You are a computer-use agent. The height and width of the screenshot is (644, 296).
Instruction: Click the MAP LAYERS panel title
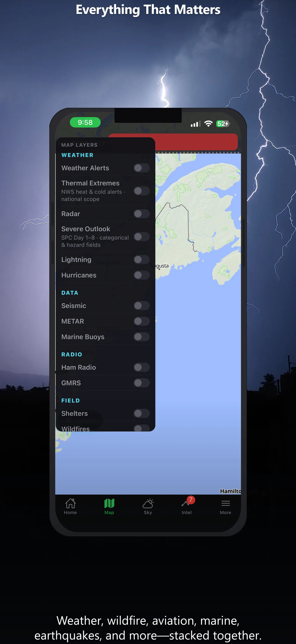point(79,145)
